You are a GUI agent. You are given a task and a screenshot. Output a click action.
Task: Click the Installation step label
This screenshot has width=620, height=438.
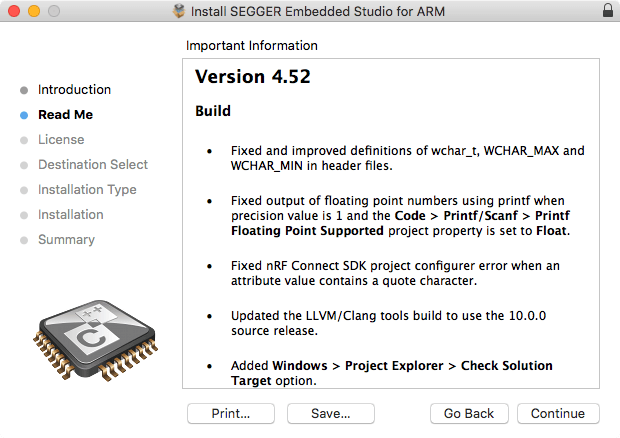point(70,215)
